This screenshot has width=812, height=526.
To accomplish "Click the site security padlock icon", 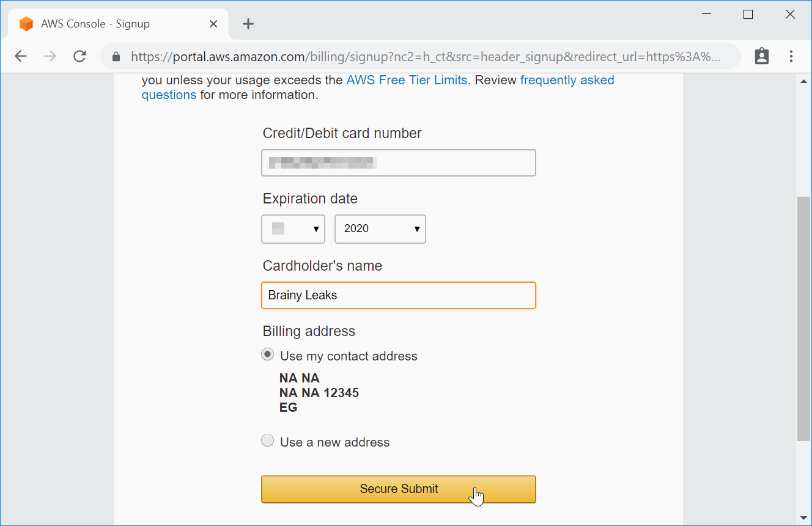I will point(116,57).
